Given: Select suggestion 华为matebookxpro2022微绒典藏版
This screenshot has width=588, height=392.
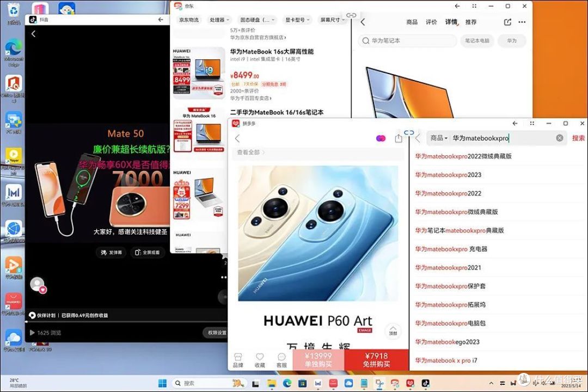Looking at the screenshot, I should (x=463, y=156).
